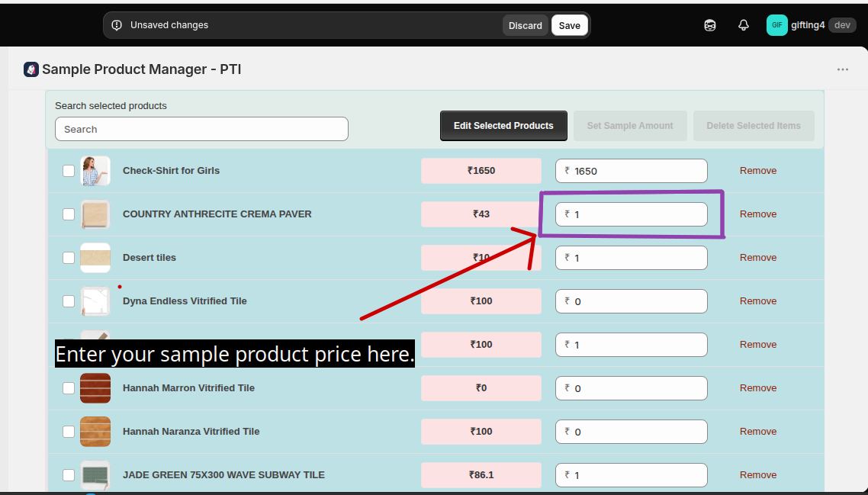
Task: Open the Hannah Naranza Vitrified Tile thumbnail
Action: pos(95,432)
